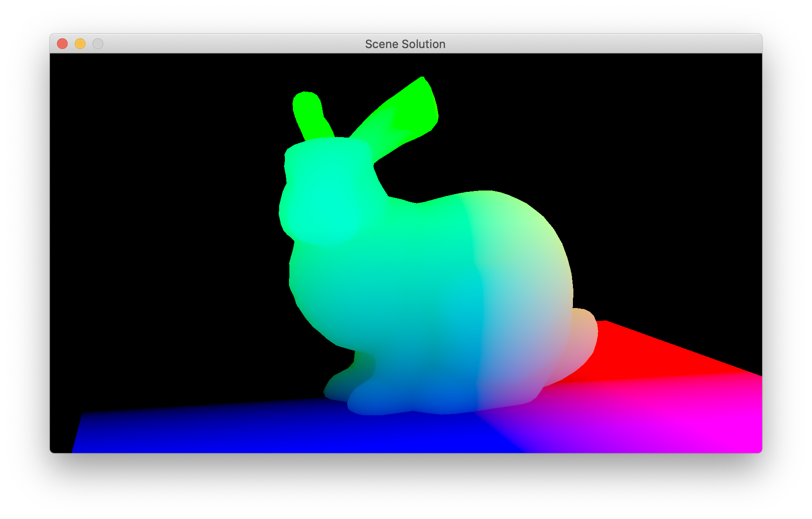Close the Scene Solution window
812x519 pixels.
62,44
